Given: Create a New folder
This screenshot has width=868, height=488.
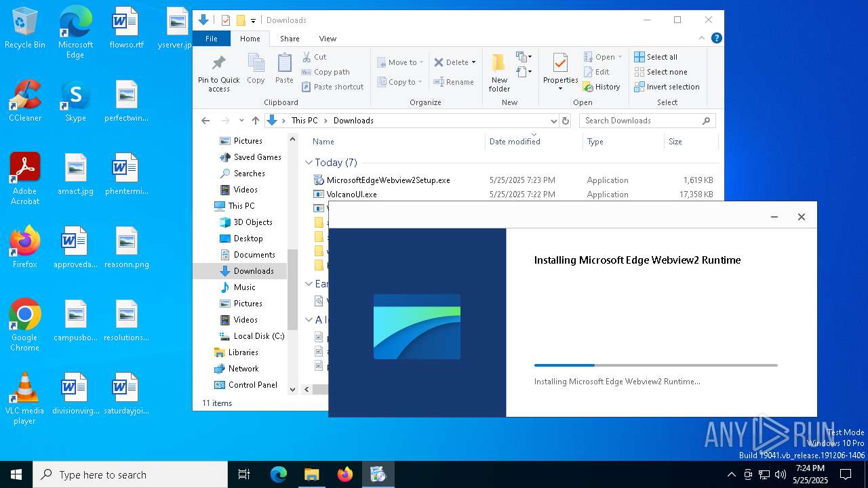Looking at the screenshot, I should point(499,73).
